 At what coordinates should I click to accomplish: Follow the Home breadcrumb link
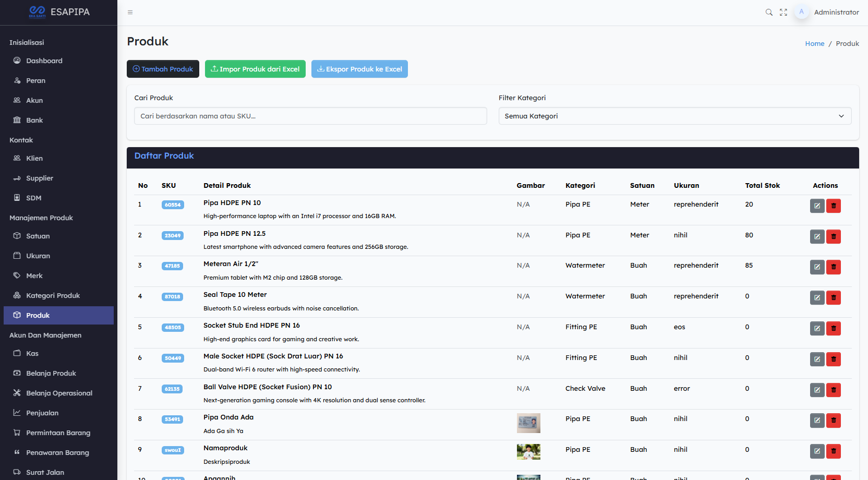[814, 43]
